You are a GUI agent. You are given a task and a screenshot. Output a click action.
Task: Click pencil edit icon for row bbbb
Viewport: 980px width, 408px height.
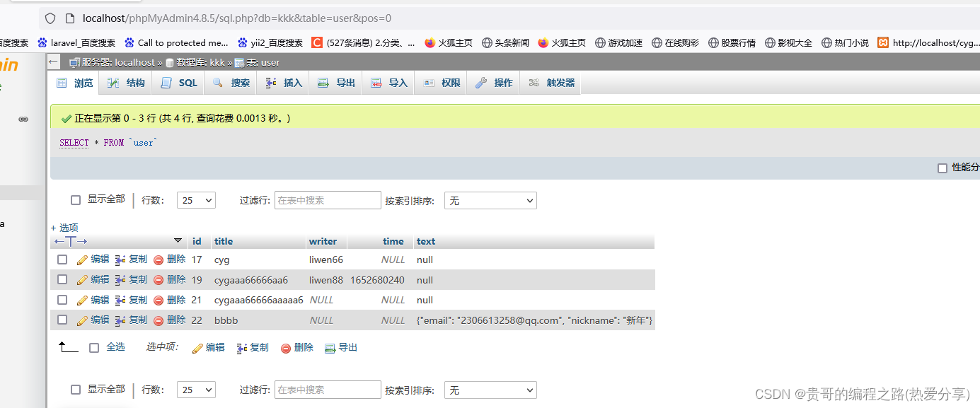82,320
